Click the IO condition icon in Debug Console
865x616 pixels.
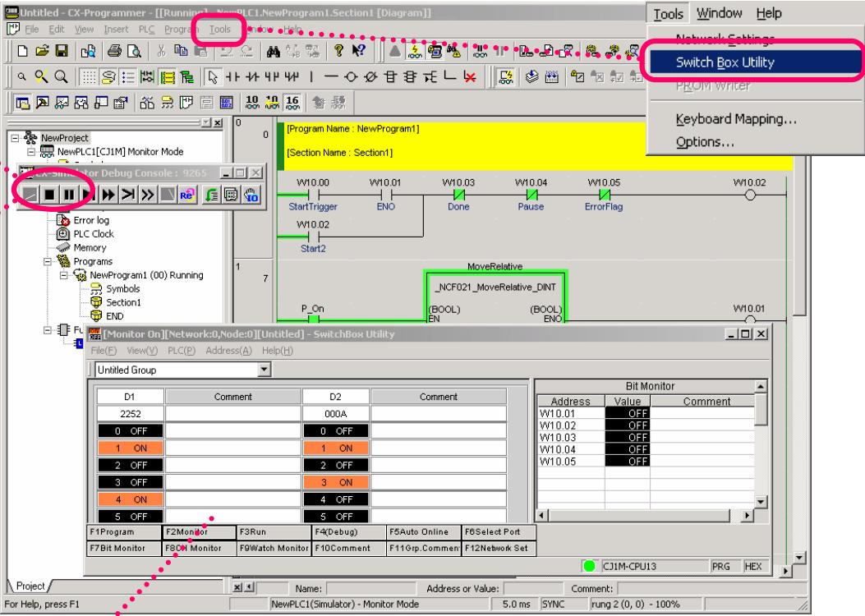(x=251, y=195)
